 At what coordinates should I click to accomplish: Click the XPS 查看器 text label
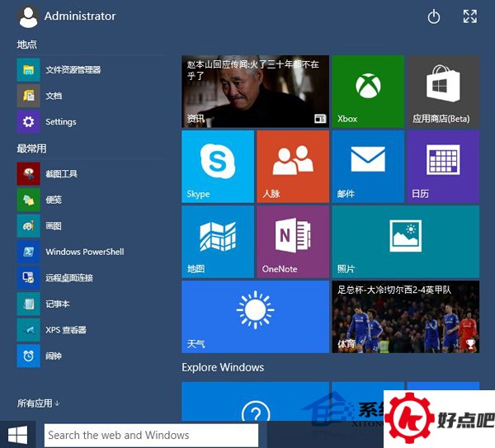(x=66, y=330)
